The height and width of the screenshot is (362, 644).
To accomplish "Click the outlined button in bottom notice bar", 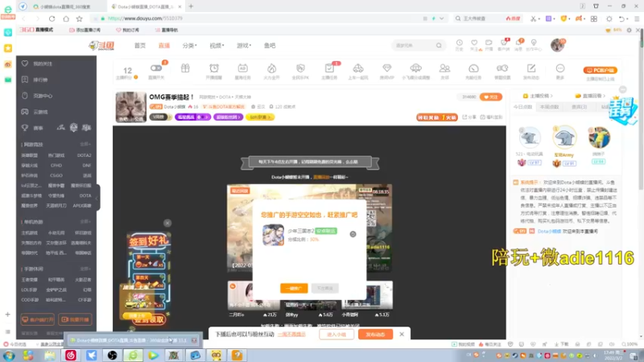I will (x=336, y=334).
